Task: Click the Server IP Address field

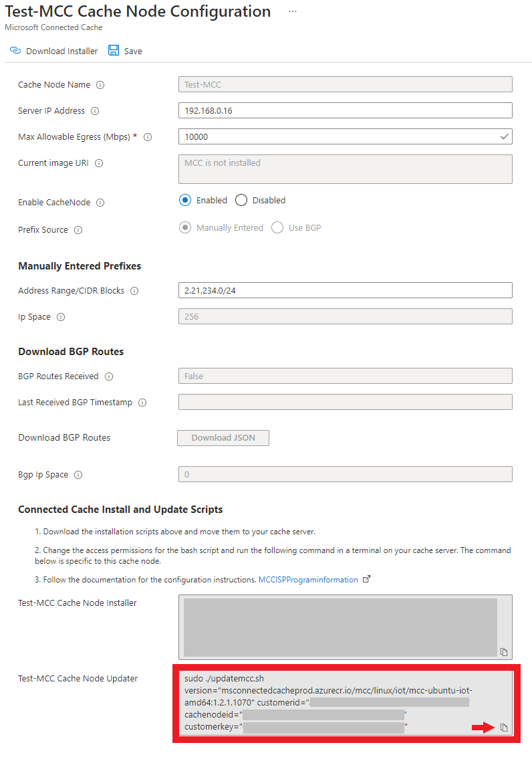Action: 345,111
